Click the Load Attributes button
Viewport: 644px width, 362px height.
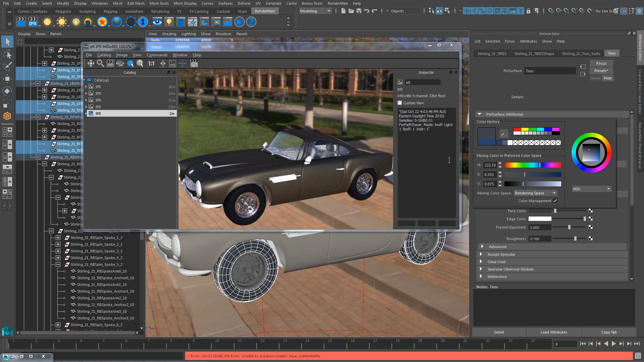[554, 332]
